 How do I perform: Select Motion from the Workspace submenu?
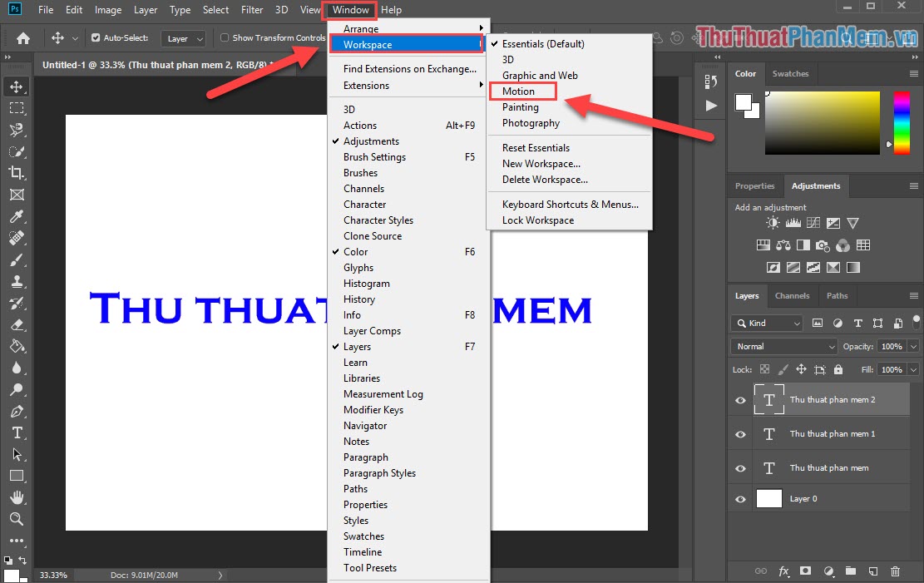(x=520, y=91)
